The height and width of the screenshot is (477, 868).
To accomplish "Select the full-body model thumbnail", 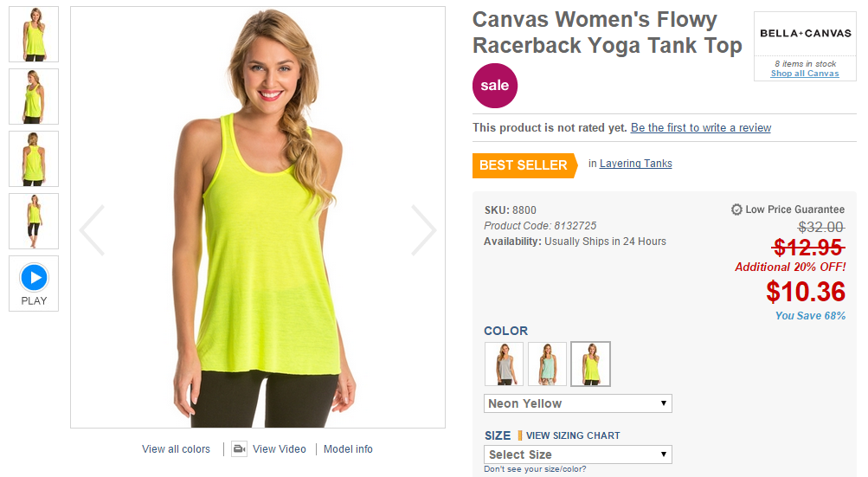I will pyautogui.click(x=34, y=221).
